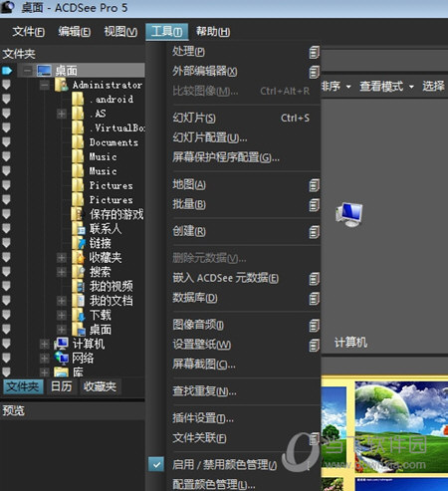The image size is (448, 491).
Task: Open the 地图(A) submenu
Action: click(243, 184)
